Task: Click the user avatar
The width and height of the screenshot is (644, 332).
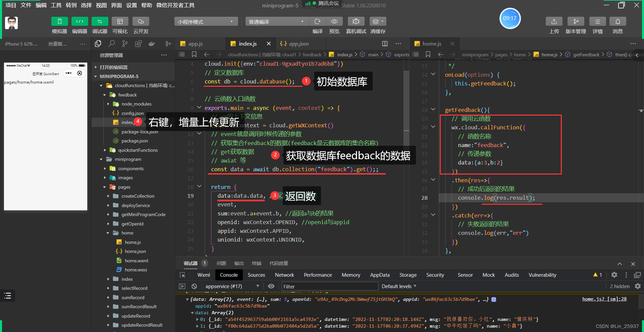Action: tap(11, 23)
